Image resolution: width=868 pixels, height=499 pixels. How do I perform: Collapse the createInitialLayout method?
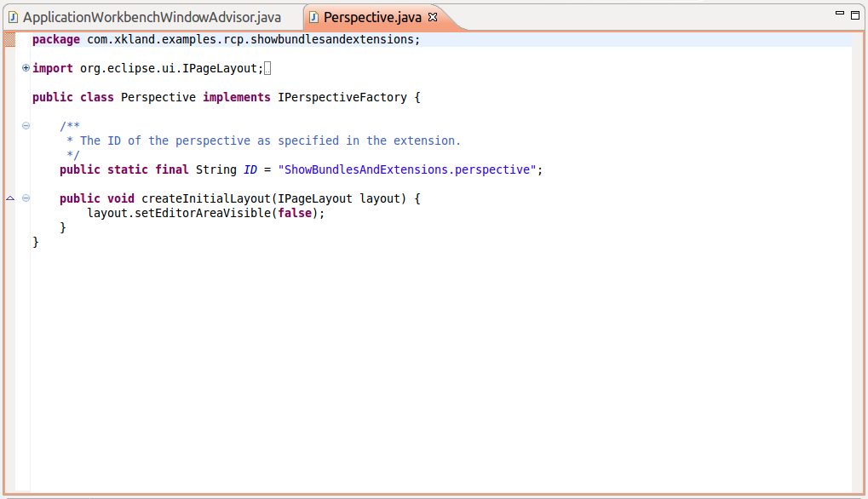pyautogui.click(x=26, y=198)
